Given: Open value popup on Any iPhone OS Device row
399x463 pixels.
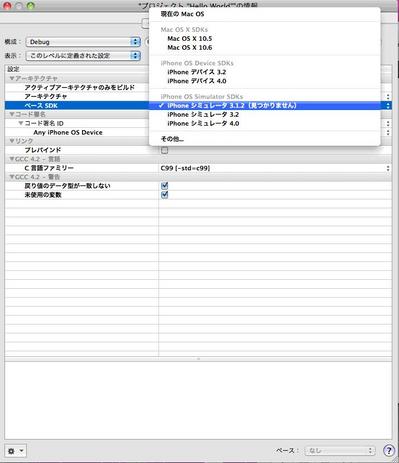Looking at the screenshot, I should click(388, 133).
